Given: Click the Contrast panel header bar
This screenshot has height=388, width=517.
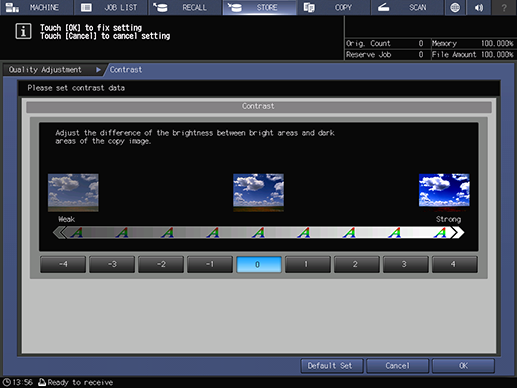Looking at the screenshot, I should click(259, 107).
